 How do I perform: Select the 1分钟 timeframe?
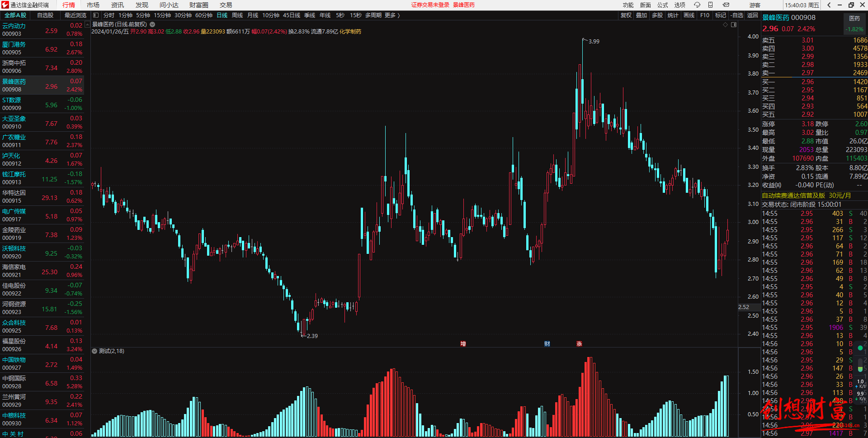point(125,15)
